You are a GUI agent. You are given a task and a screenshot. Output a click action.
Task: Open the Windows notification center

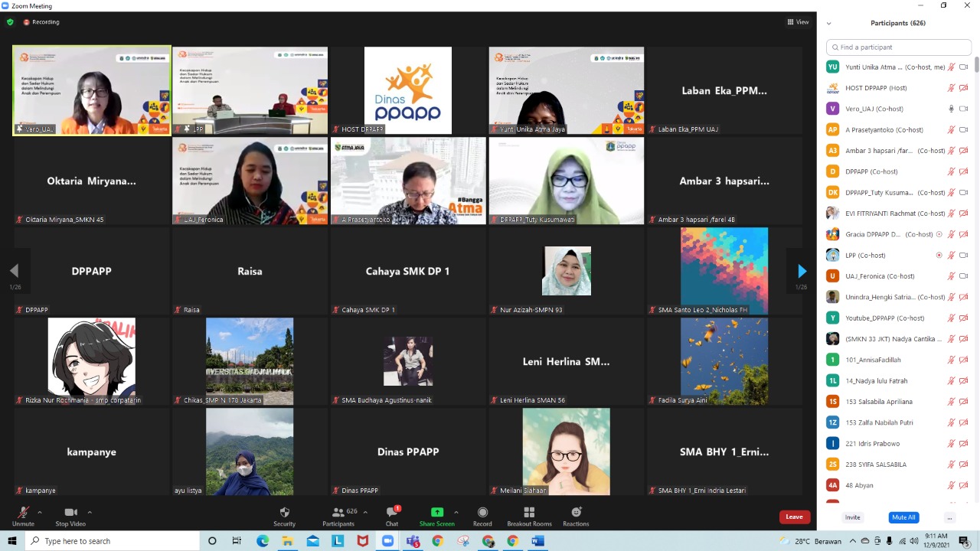point(964,541)
